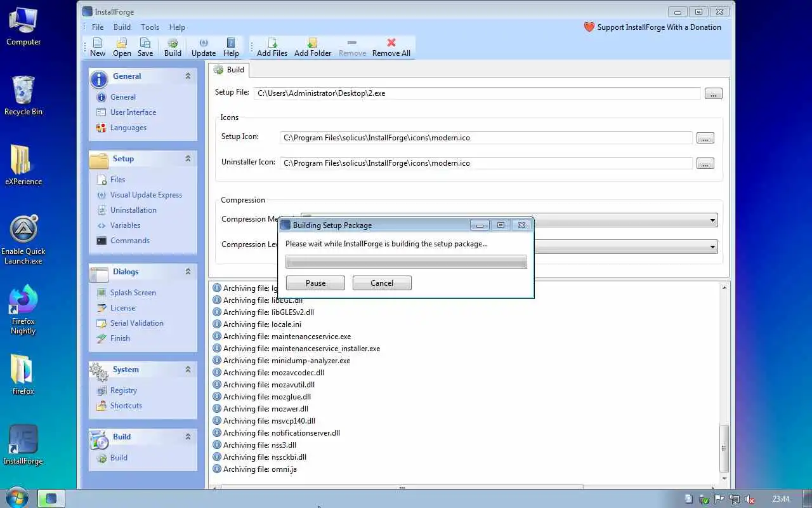Click the Open project toolbar icon
Image resolution: width=812 pixels, height=508 pixels.
[122, 47]
